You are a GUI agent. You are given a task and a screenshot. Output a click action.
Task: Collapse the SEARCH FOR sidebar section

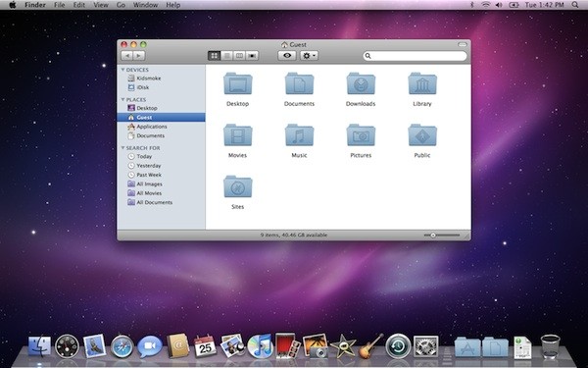click(x=122, y=148)
